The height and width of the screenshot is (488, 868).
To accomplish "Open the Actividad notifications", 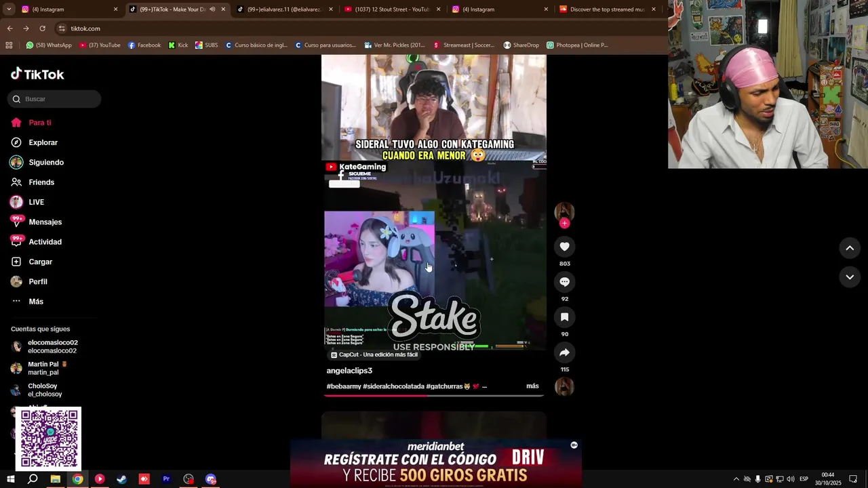I will click(45, 242).
